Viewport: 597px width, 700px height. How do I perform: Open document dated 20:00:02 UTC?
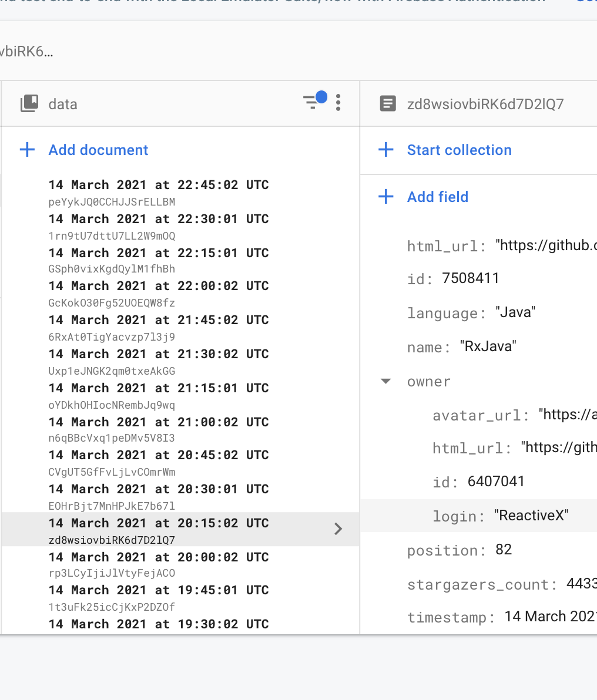[159, 557]
